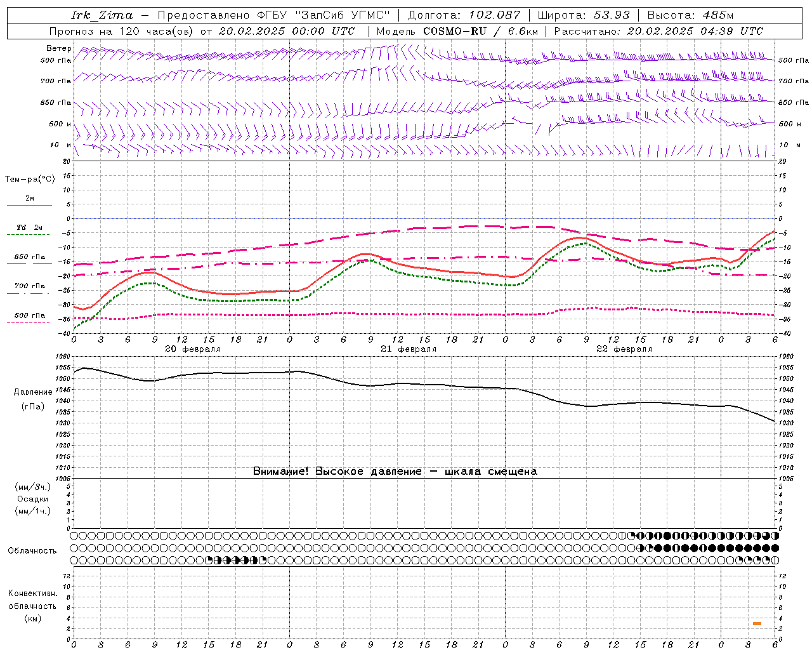Click the '22 февраля' date label
Viewport: 812px width, 650px height.
pos(624,349)
